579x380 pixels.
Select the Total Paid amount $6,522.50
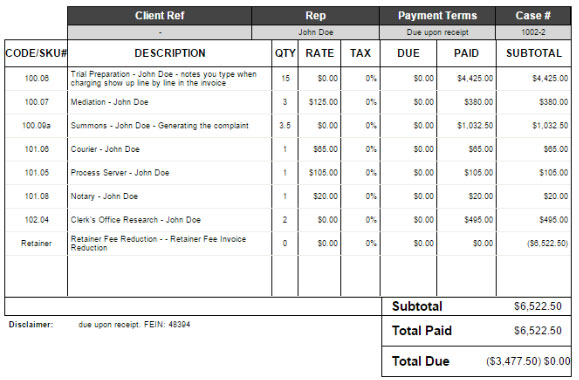coord(538,331)
